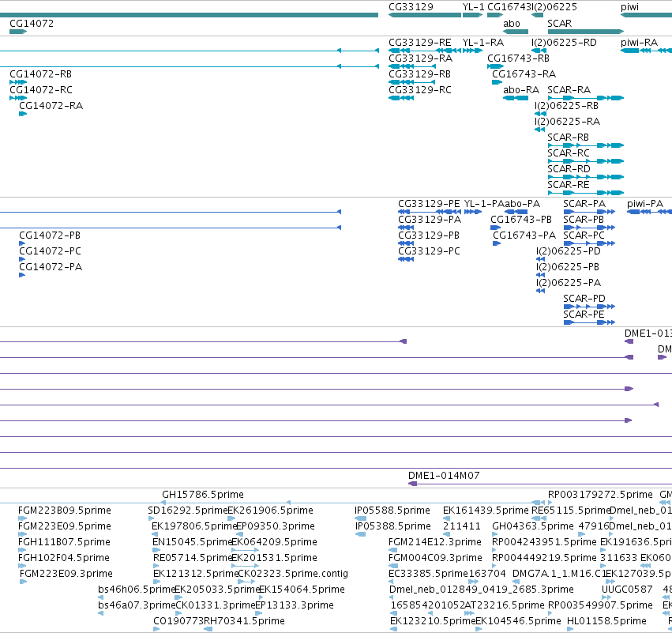
Task: Click the CG14072-RC transcript label
Action: tap(41, 90)
